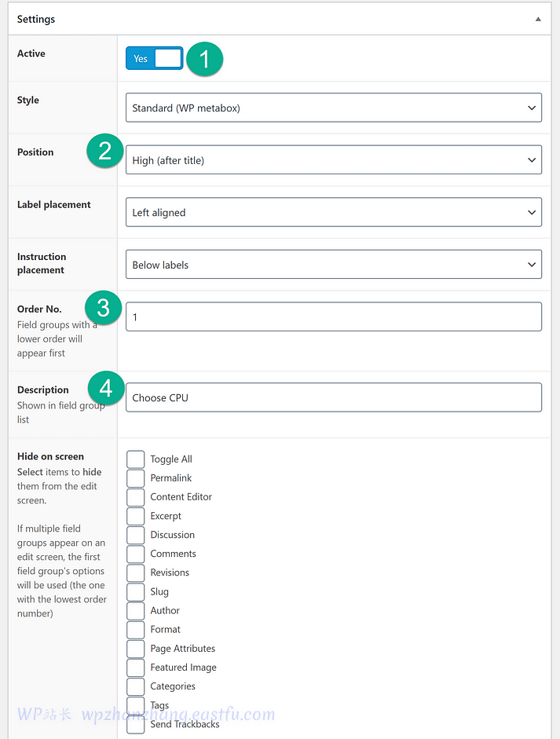Check the Slug checkbox
The image size is (560, 739).
(136, 591)
